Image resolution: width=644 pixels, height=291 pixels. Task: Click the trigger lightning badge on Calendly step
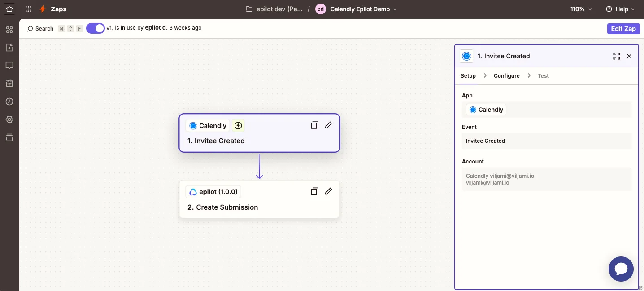click(238, 126)
